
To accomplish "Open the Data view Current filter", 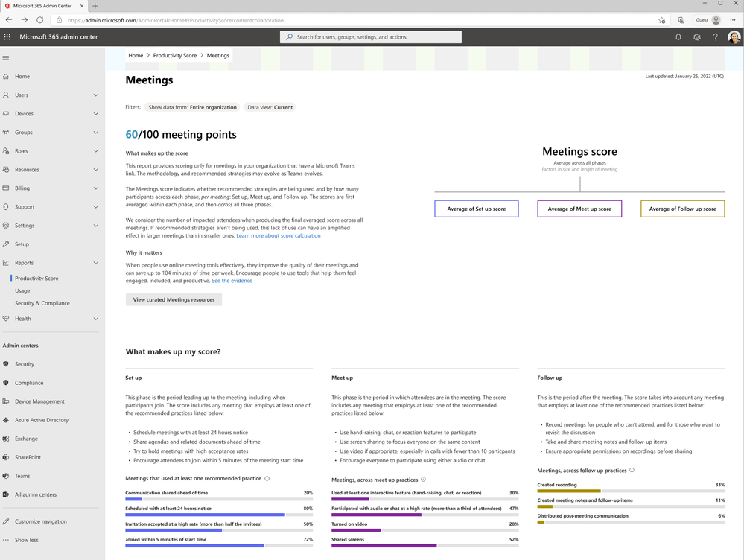I will click(x=270, y=107).
